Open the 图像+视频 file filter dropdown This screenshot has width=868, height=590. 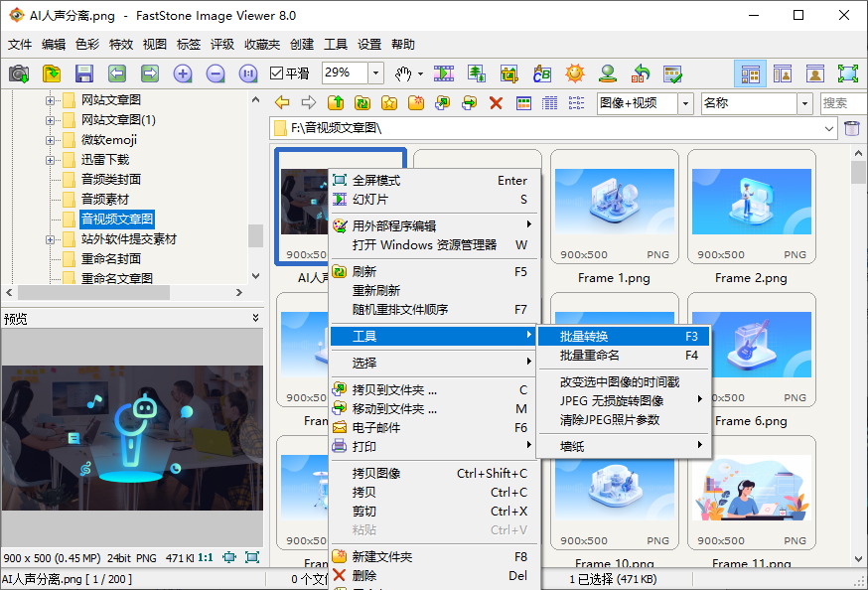tap(685, 103)
